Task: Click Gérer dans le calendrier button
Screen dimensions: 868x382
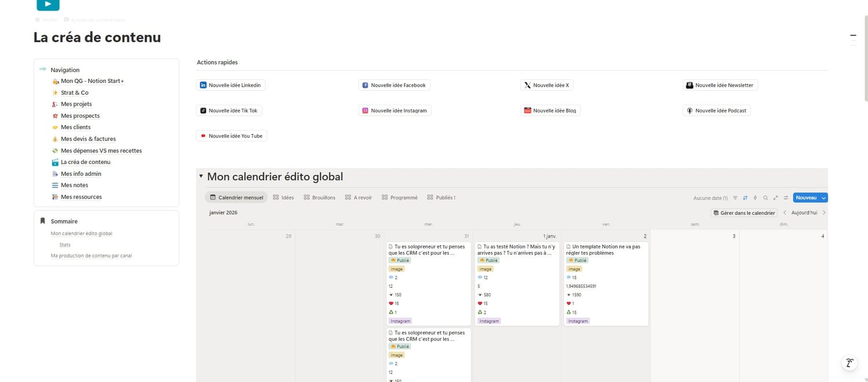Action: 744,213
